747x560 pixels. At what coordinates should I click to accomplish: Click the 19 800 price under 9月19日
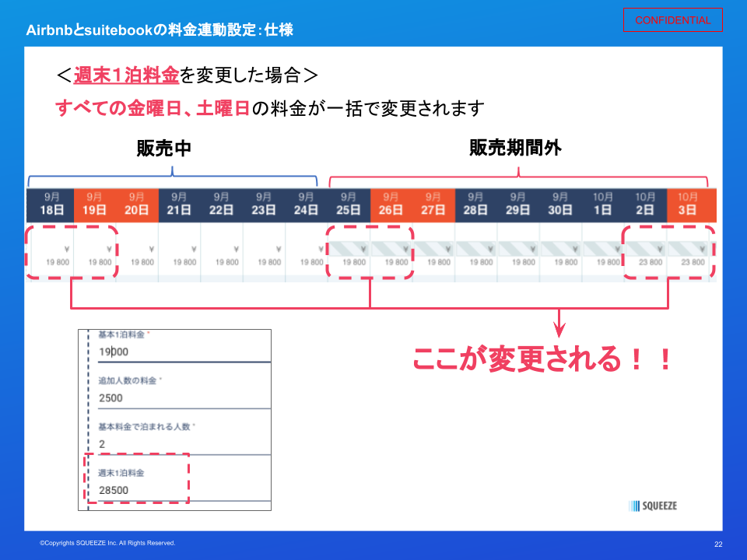point(100,262)
